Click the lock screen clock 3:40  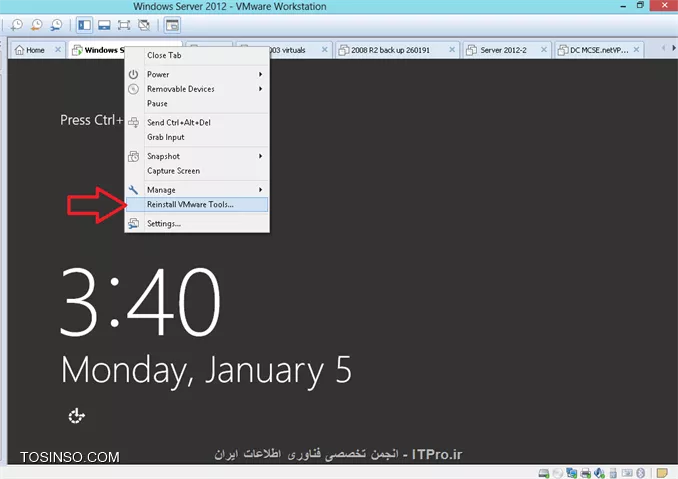tap(141, 302)
